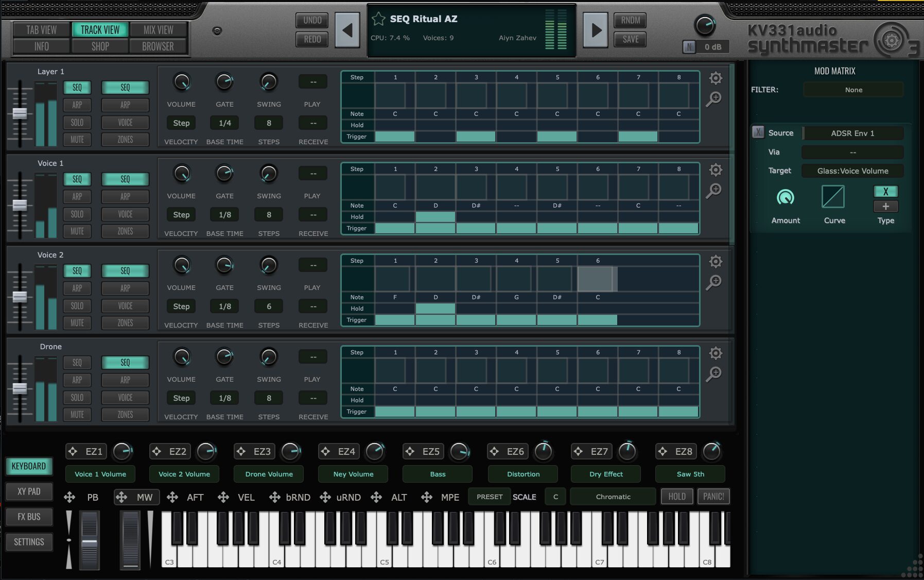The height and width of the screenshot is (580, 924).
Task: Open the mod matrix Source dropdown
Action: point(852,133)
